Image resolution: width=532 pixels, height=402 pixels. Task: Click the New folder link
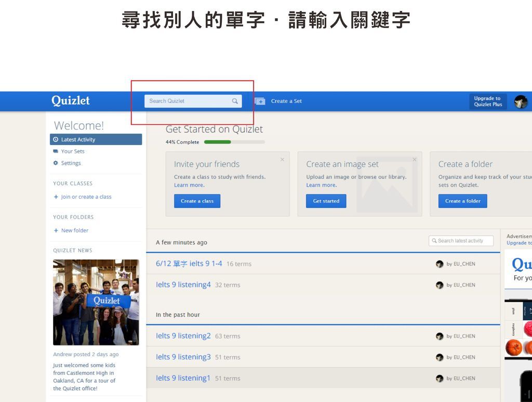(x=75, y=230)
